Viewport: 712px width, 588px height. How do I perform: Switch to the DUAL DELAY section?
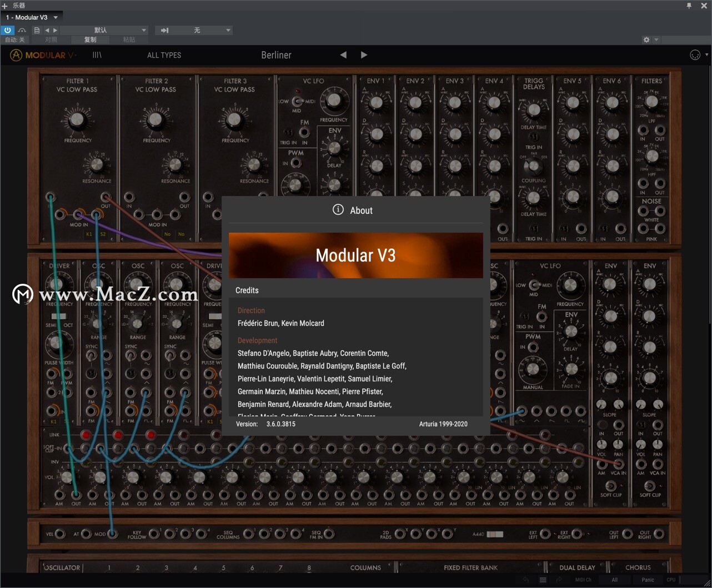(577, 567)
